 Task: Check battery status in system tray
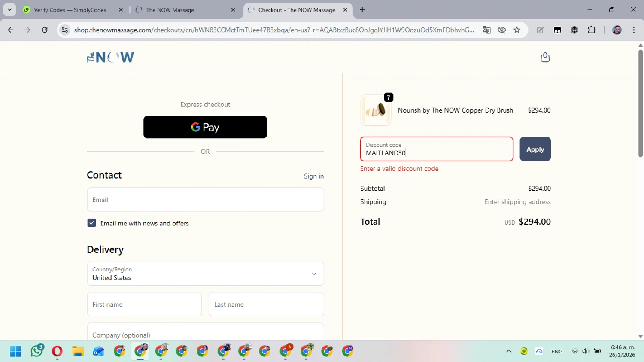click(x=597, y=351)
